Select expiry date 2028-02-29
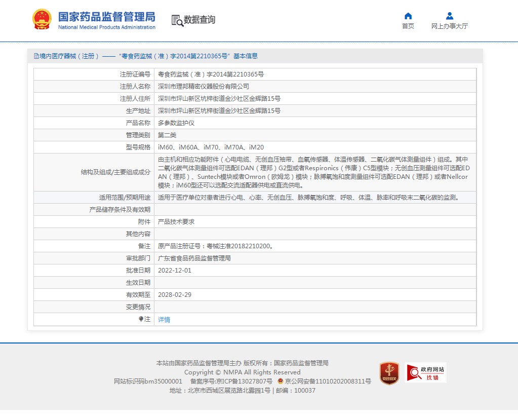This screenshot has height=420, width=518. (x=174, y=295)
